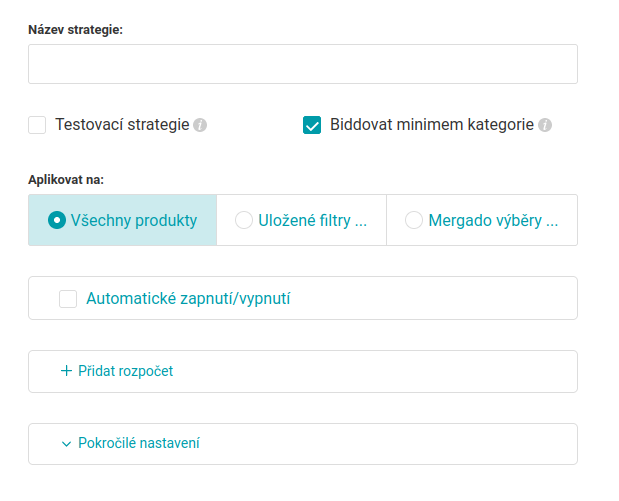
Task: Click the Testovací strategie label text
Action: click(x=122, y=125)
